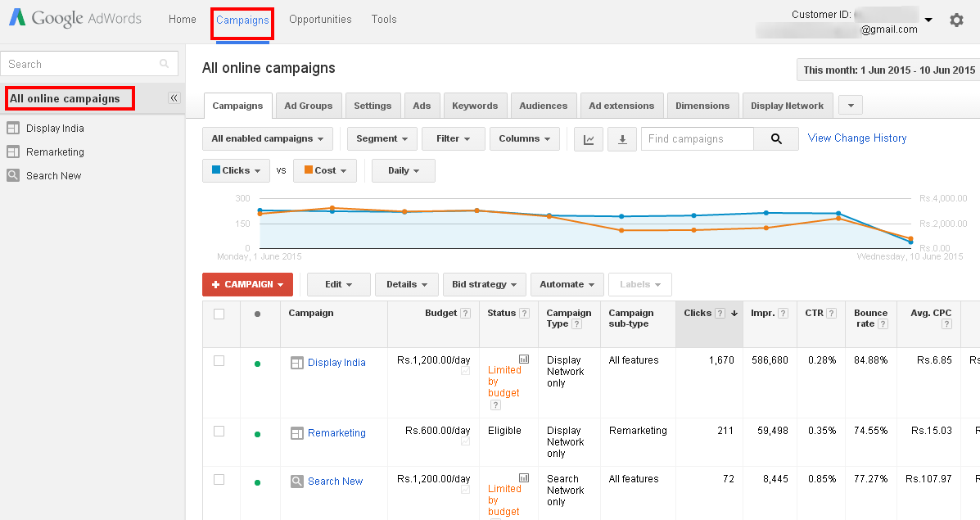980x520 pixels.
Task: Click the Impr. column help icon
Action: coord(784,314)
